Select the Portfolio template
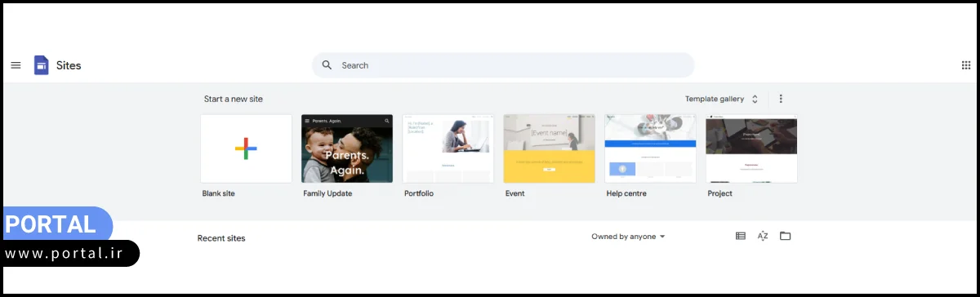 [x=448, y=148]
